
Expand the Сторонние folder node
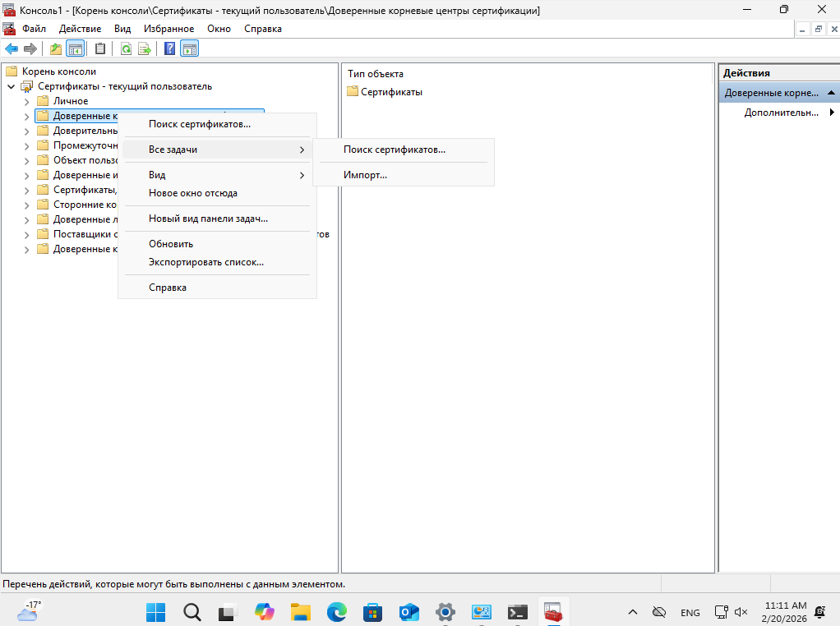pyautogui.click(x=26, y=205)
